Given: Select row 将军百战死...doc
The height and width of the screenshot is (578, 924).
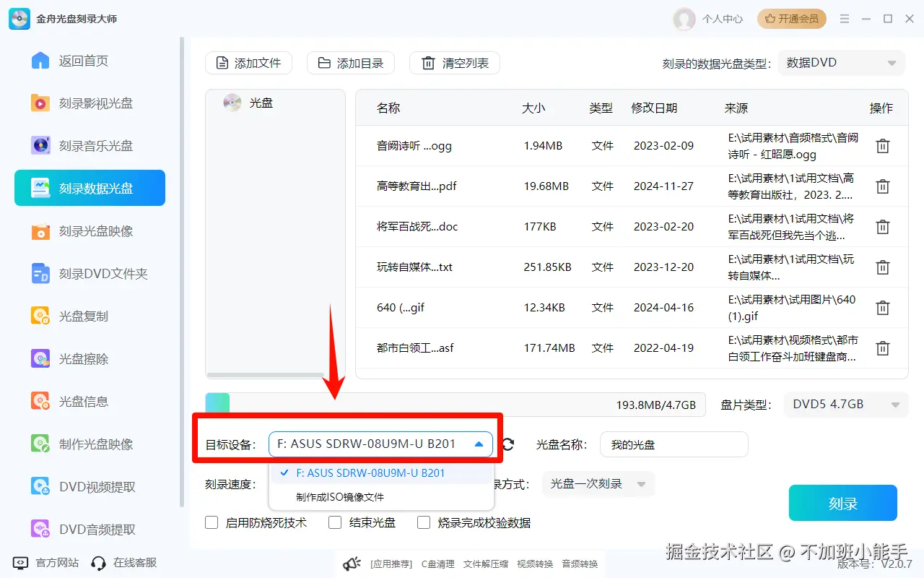Looking at the screenshot, I should (632, 227).
